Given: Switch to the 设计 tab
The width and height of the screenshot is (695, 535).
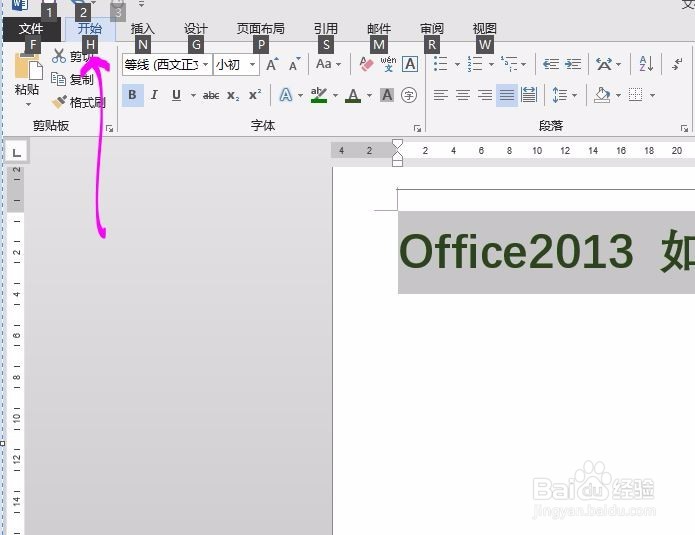Looking at the screenshot, I should (x=196, y=29).
